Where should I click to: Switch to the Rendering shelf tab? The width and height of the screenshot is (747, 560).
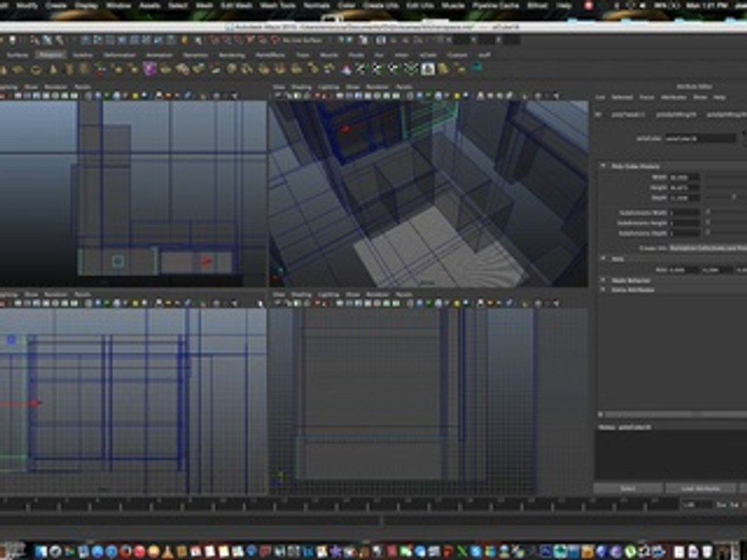pyautogui.click(x=232, y=55)
